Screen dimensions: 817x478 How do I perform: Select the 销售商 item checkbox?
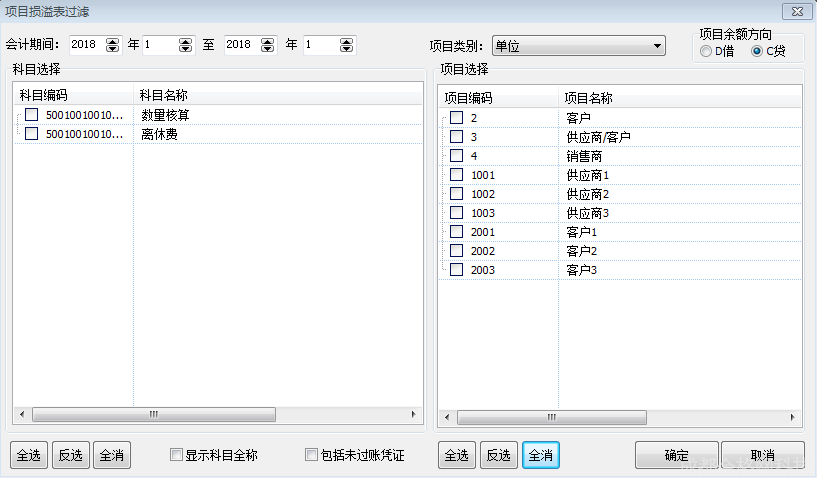(x=456, y=156)
